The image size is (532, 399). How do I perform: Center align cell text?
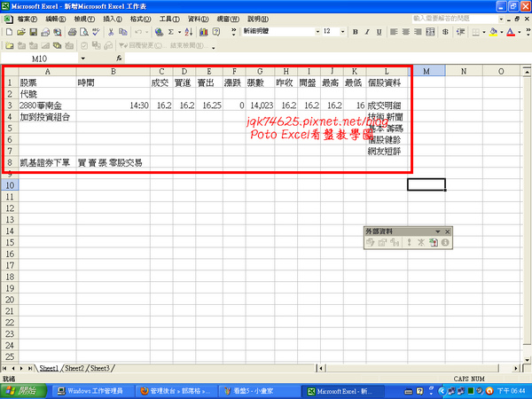tap(406, 32)
